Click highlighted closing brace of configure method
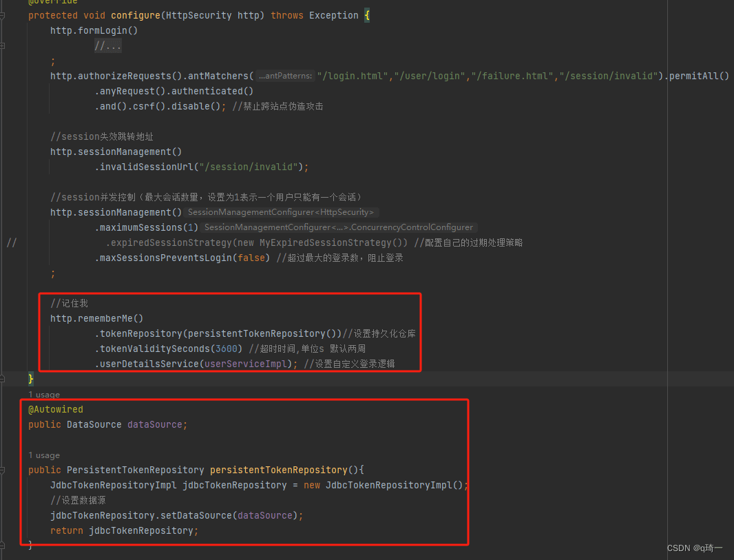The height and width of the screenshot is (560, 734). 31,379
